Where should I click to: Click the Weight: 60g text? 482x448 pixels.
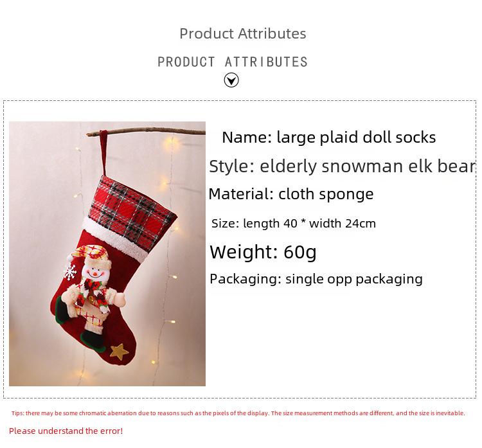[263, 252]
